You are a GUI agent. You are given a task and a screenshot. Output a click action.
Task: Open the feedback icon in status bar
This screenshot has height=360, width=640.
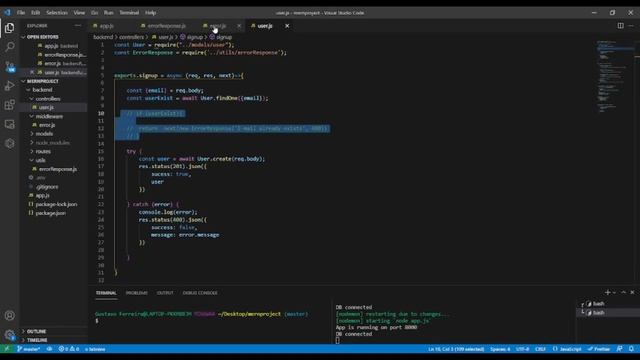click(620, 349)
